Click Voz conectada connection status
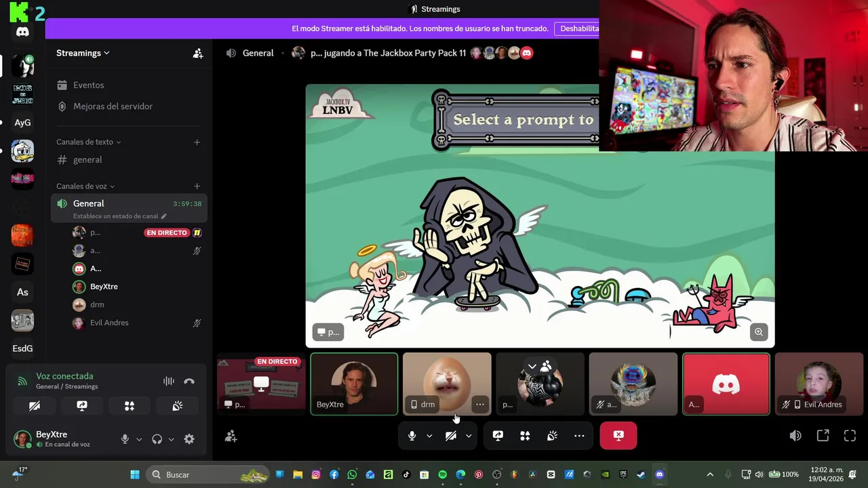868x488 pixels. [x=64, y=376]
